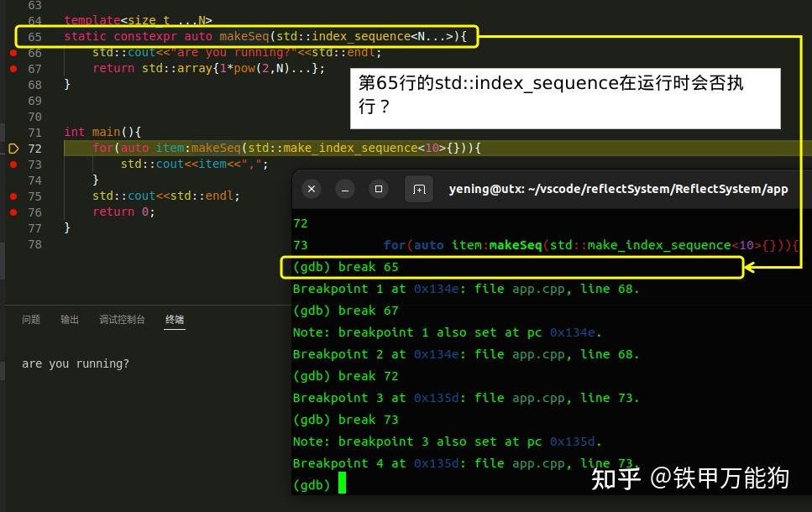Open the 输出 panel tab
This screenshot has height=512, width=812.
[69, 319]
